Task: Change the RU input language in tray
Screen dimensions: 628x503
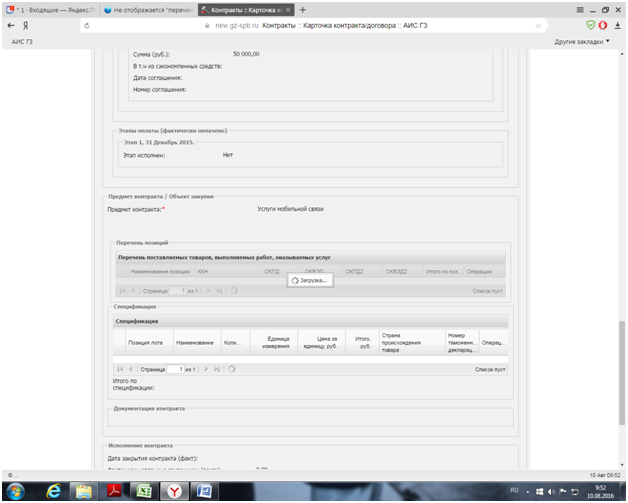Action: (x=514, y=491)
